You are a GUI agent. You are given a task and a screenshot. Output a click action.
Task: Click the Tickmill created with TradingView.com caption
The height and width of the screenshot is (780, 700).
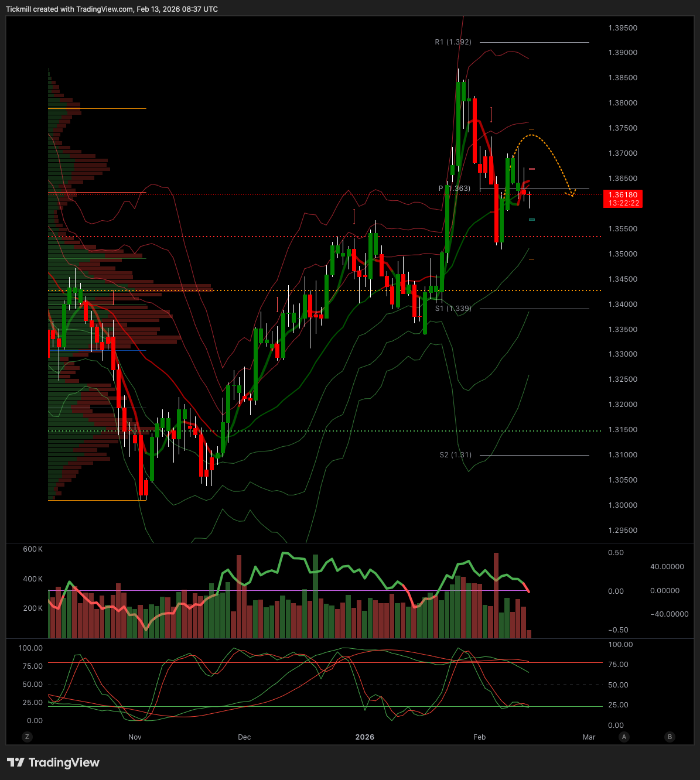tap(112, 9)
